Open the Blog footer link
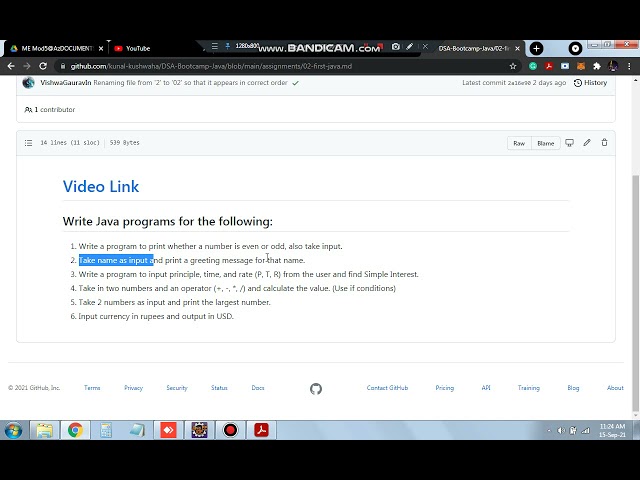The image size is (640, 480). (573, 388)
